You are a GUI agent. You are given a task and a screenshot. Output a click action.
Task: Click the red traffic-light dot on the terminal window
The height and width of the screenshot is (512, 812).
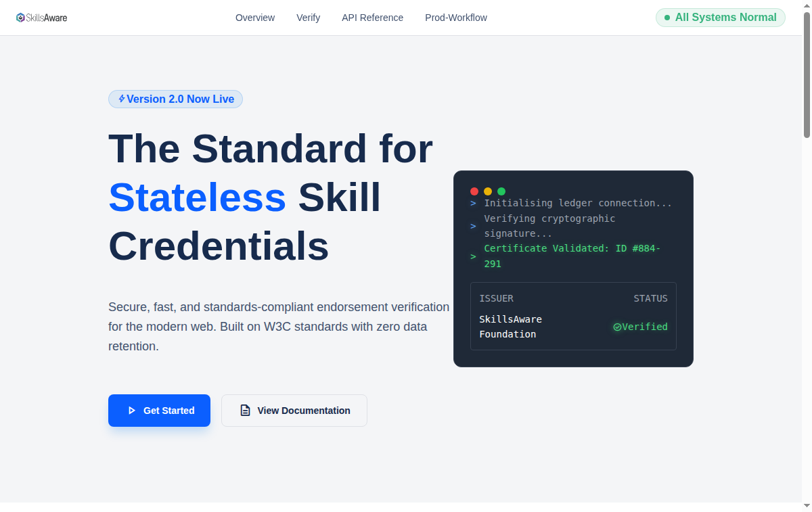(x=474, y=191)
